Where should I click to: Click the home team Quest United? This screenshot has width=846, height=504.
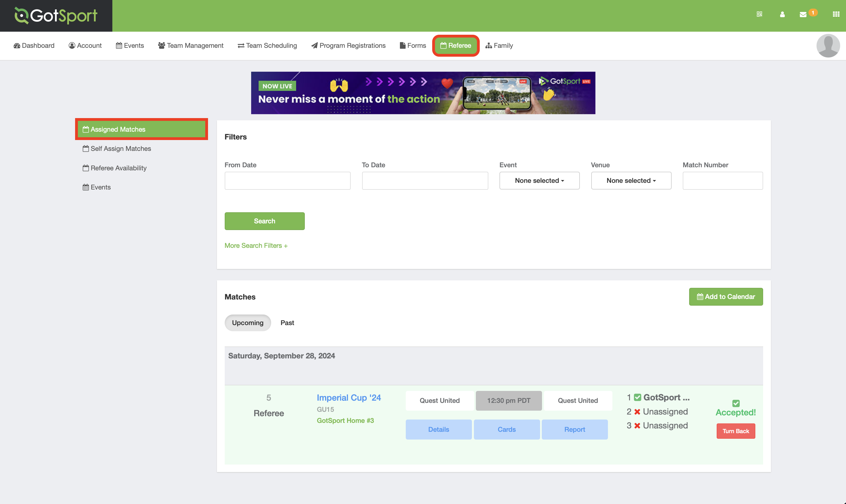(x=439, y=400)
